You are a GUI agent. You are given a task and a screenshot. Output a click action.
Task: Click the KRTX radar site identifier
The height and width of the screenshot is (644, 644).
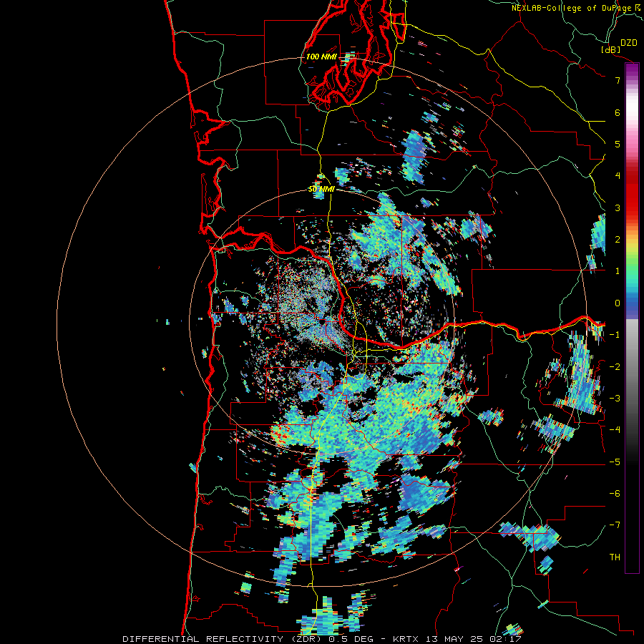(406, 639)
